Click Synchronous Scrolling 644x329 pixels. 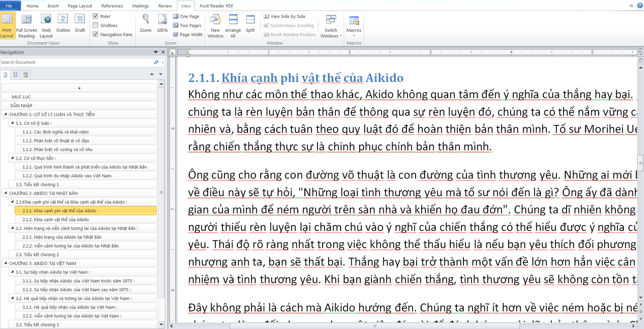pos(288,26)
